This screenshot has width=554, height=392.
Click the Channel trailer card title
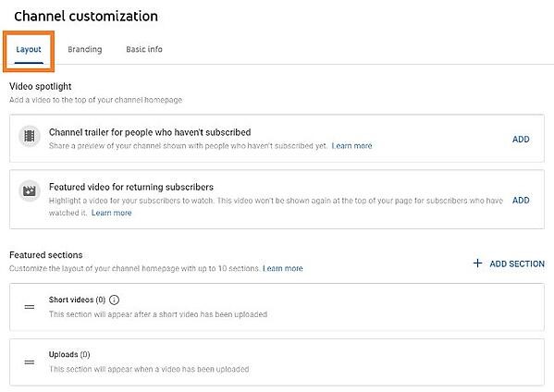[x=150, y=132]
